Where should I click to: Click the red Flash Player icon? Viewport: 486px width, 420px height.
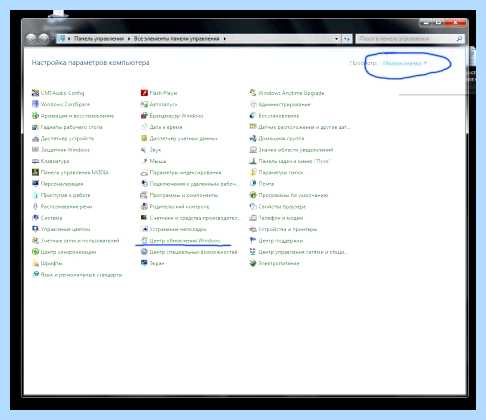click(x=144, y=93)
